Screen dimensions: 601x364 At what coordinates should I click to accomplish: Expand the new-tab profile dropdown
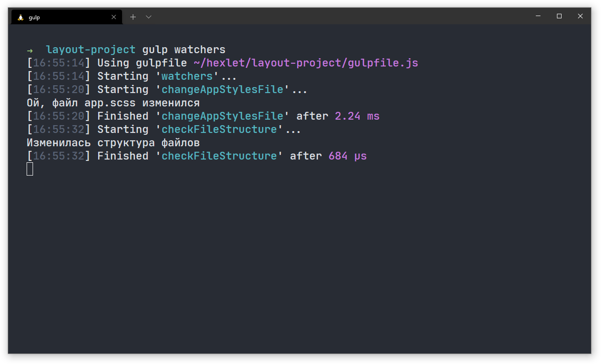149,17
